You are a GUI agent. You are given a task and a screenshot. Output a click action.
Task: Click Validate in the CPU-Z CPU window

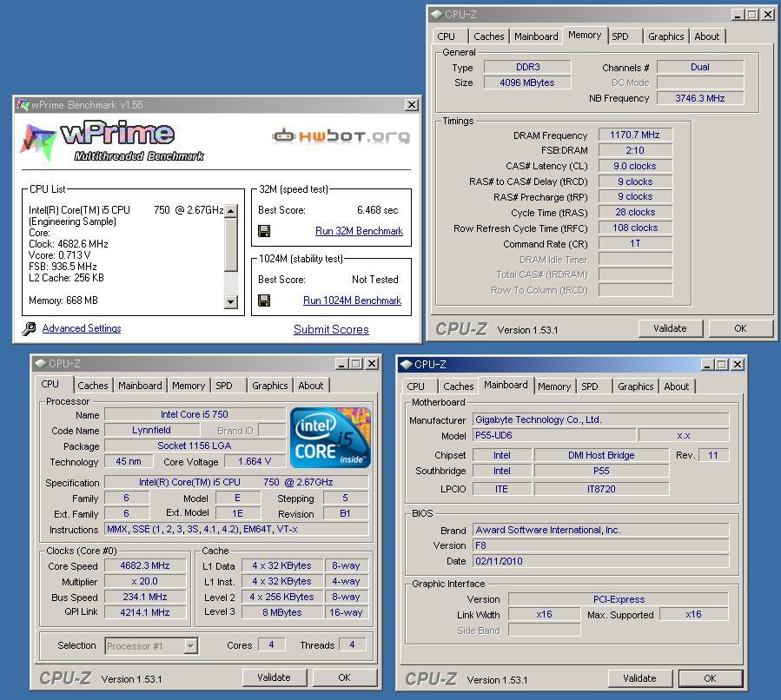274,677
